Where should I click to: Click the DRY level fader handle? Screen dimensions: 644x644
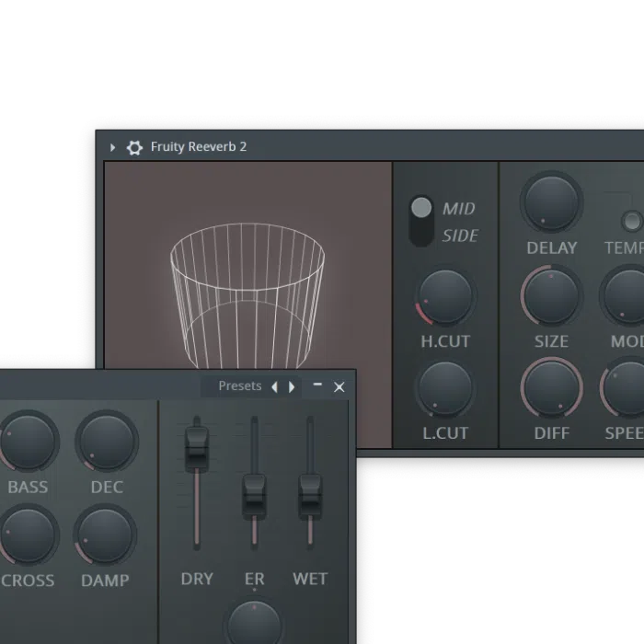pos(197,447)
